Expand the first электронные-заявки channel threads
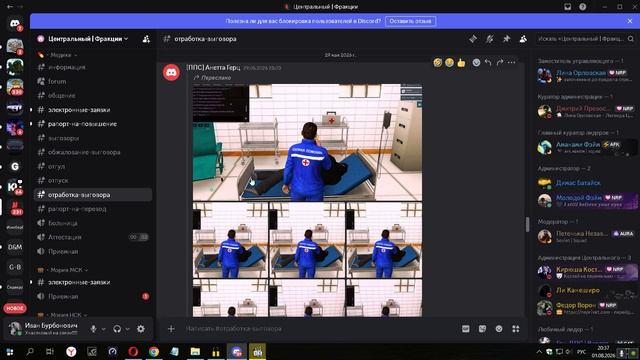Image resolution: width=640 pixels, height=360 pixels. 31,110
